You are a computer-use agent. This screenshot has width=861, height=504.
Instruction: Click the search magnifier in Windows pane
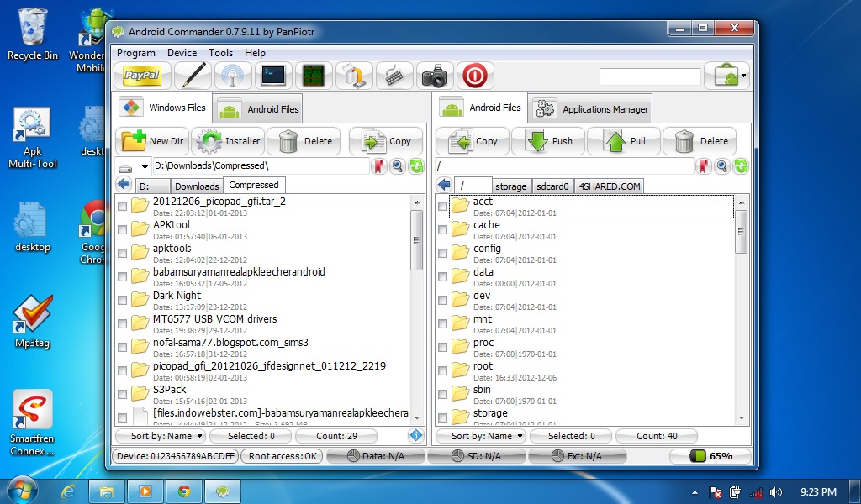398,166
